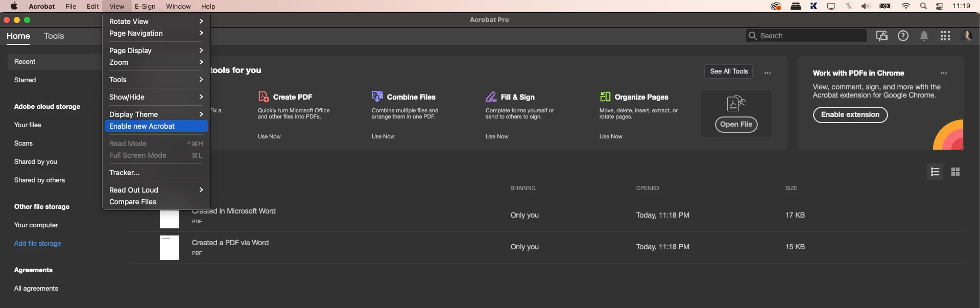Click Enable extension button
The width and height of the screenshot is (980, 308).
point(850,115)
